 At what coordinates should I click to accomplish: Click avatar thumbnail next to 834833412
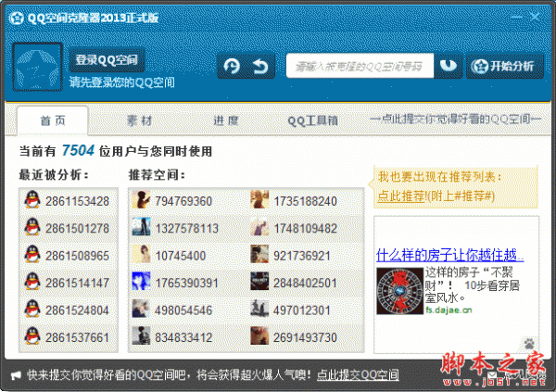pyautogui.click(x=141, y=336)
